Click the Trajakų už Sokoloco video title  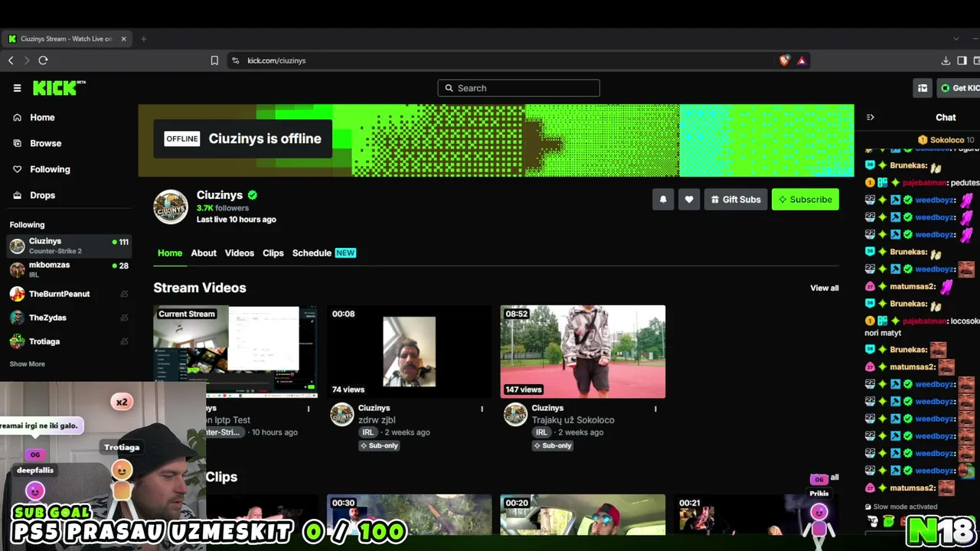click(x=573, y=420)
